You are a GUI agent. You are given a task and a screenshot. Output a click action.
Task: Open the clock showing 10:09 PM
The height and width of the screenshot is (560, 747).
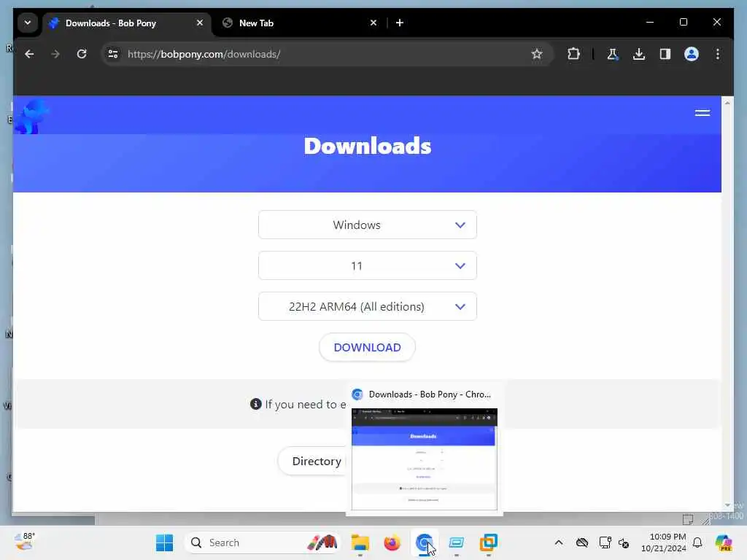(663, 542)
